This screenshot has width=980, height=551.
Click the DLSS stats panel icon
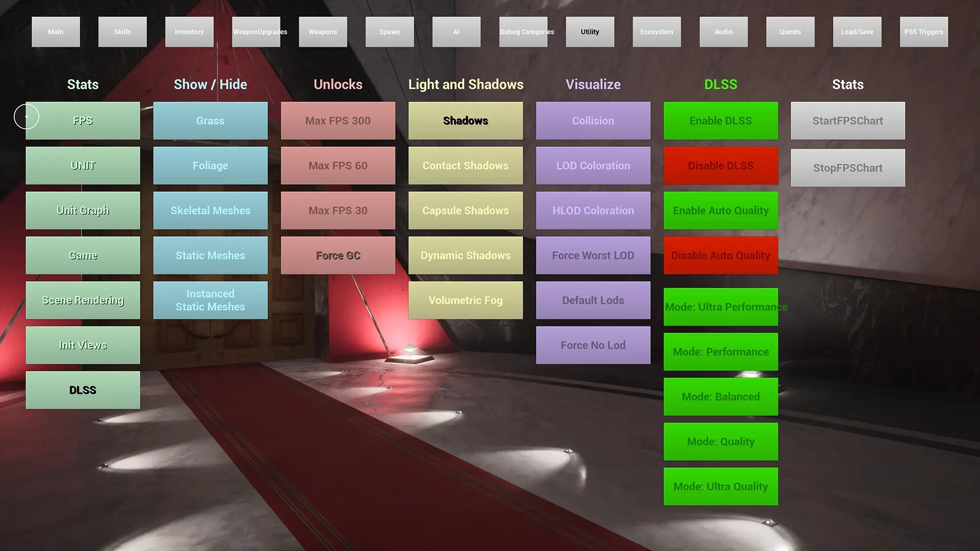[x=82, y=390]
